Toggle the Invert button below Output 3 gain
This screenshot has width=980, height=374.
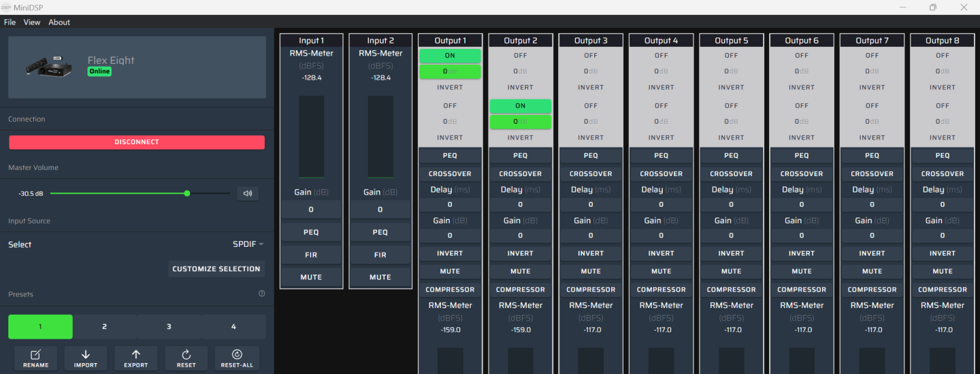[x=591, y=253]
